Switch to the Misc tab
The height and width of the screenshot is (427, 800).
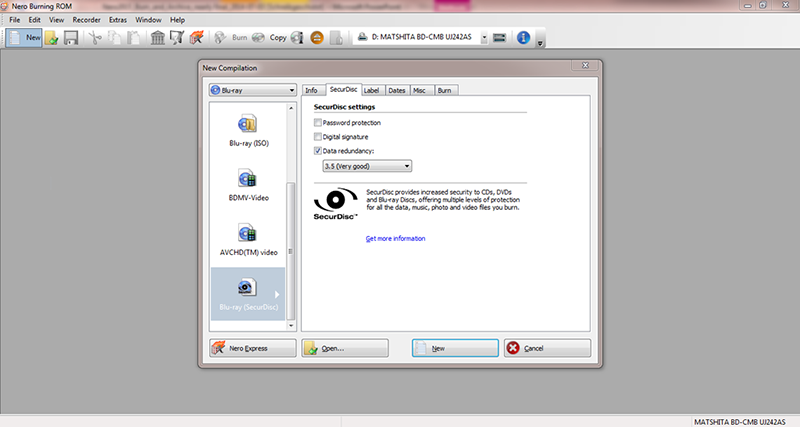coord(419,90)
